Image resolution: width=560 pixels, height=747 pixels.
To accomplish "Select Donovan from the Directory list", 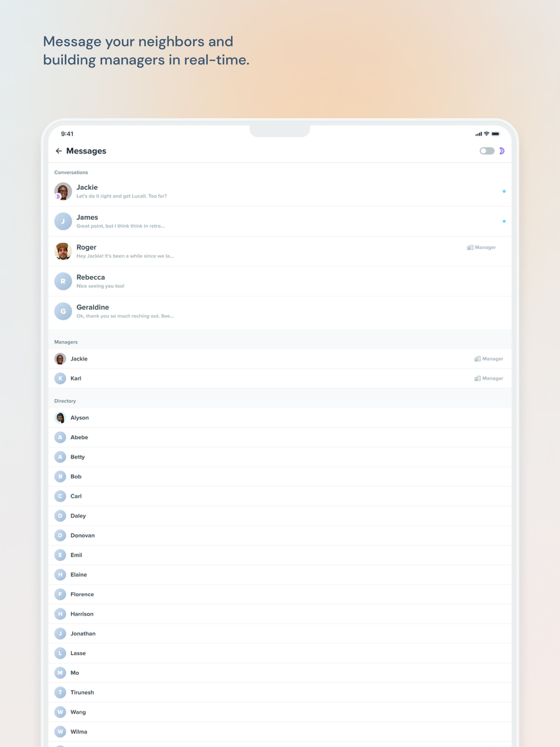I will click(x=280, y=535).
